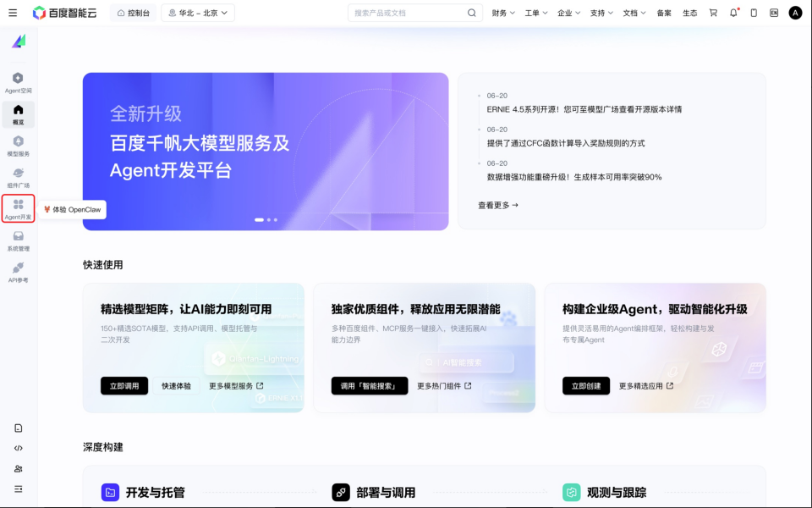
Task: Open notifications bell icon
Action: (733, 13)
